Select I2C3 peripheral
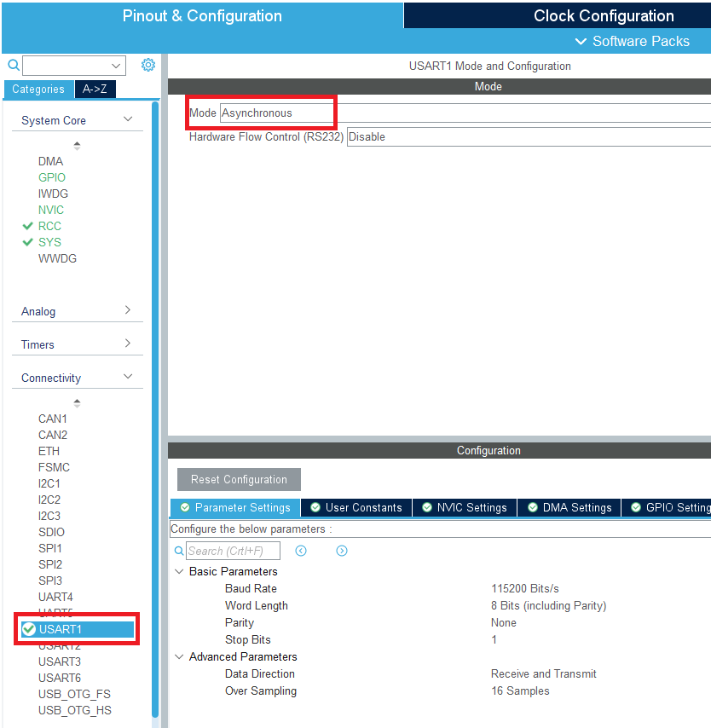The image size is (711, 728). (x=49, y=517)
